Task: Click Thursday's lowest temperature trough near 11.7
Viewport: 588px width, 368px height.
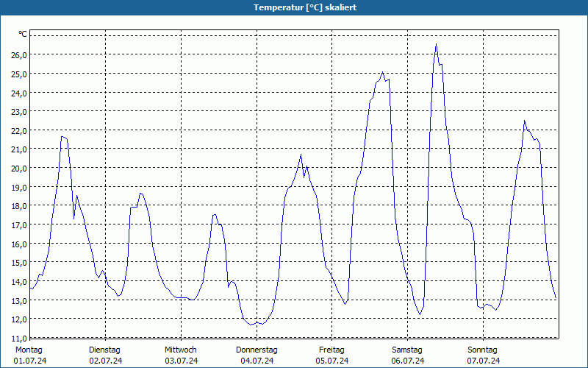Action: [251, 325]
